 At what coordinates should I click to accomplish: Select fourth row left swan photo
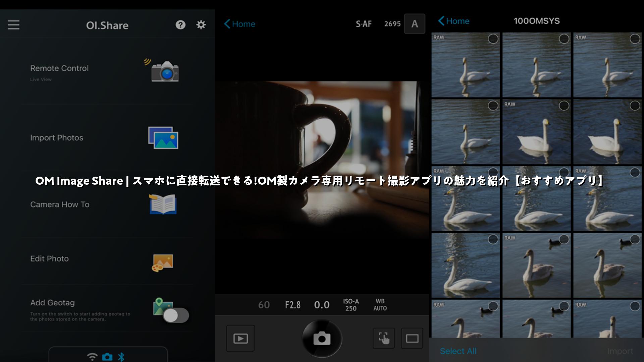(493, 239)
